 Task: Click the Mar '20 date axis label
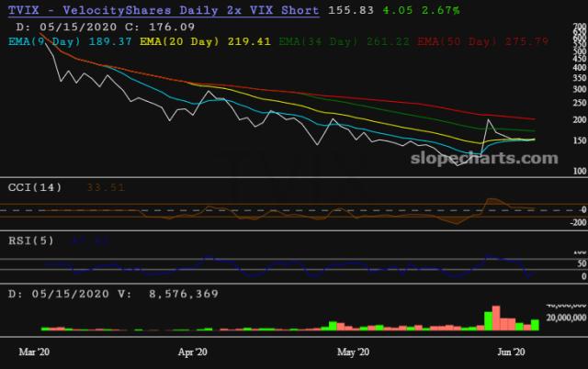point(34,352)
